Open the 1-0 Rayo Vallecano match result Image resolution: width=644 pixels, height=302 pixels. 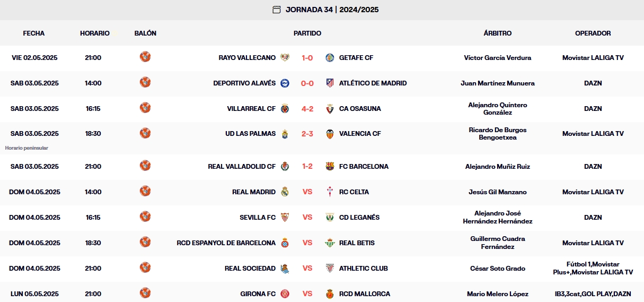coord(307,58)
